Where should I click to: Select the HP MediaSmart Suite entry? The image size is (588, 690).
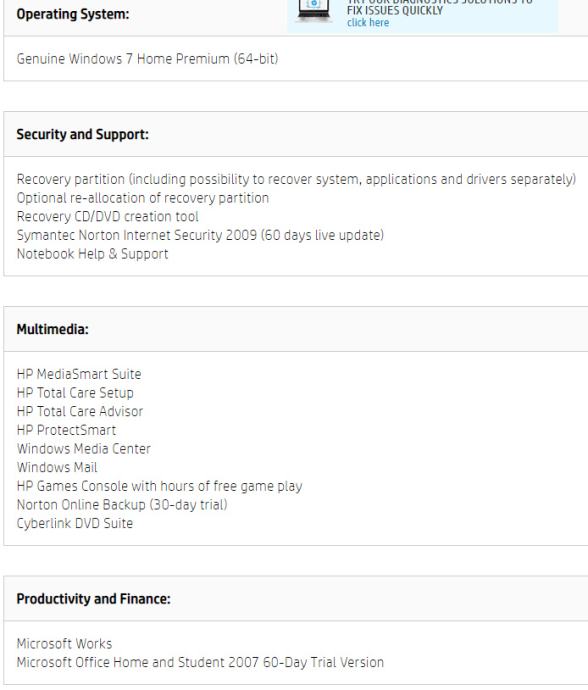(x=79, y=374)
